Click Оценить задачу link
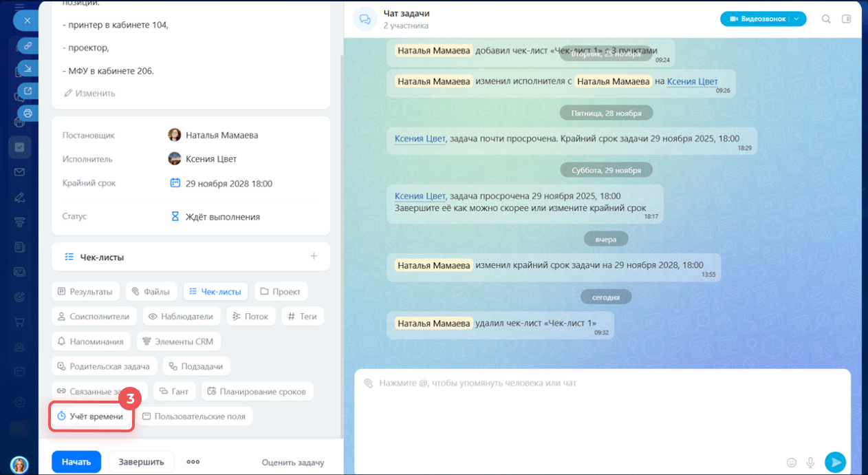This screenshot has height=475, width=868. (x=292, y=463)
